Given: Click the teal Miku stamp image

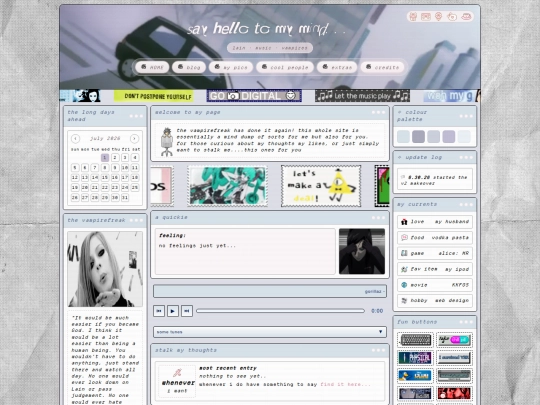Looking at the screenshot, I should [x=227, y=186].
